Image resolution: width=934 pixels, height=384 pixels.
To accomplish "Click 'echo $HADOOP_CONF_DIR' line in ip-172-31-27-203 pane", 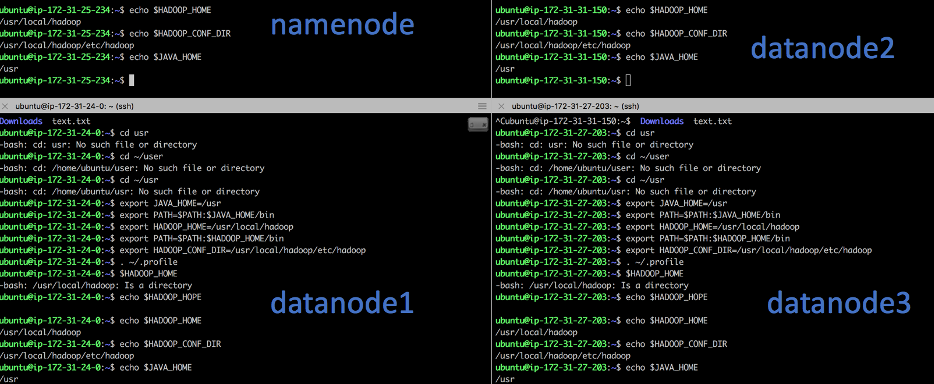I will [x=676, y=344].
